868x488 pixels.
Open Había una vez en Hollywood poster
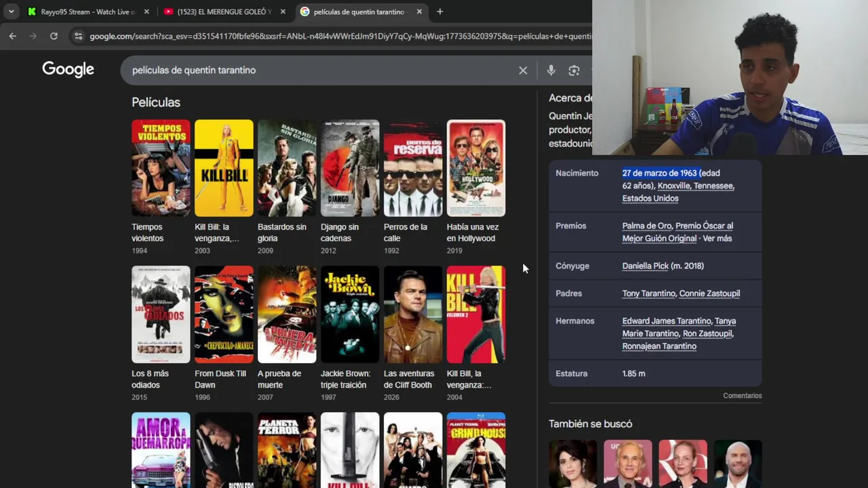click(476, 168)
